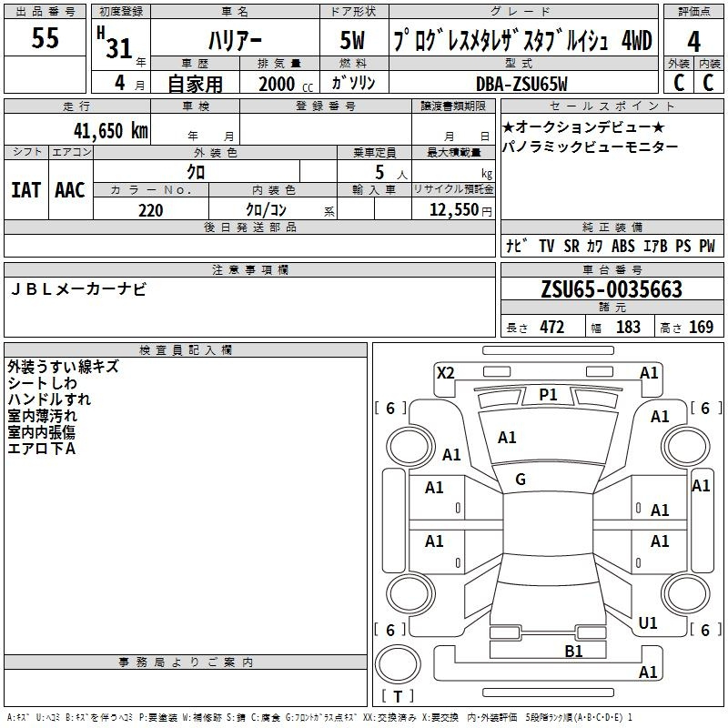The height and width of the screenshot is (728, 728).
Task: Click the 検査員記入欄 section header
Action: (x=186, y=350)
